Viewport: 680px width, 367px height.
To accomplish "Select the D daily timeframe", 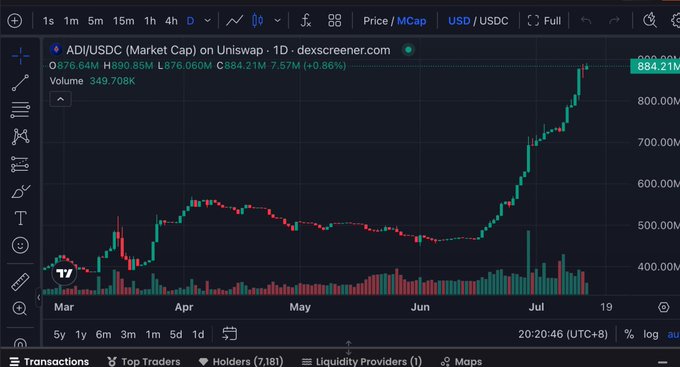I will click(x=190, y=21).
